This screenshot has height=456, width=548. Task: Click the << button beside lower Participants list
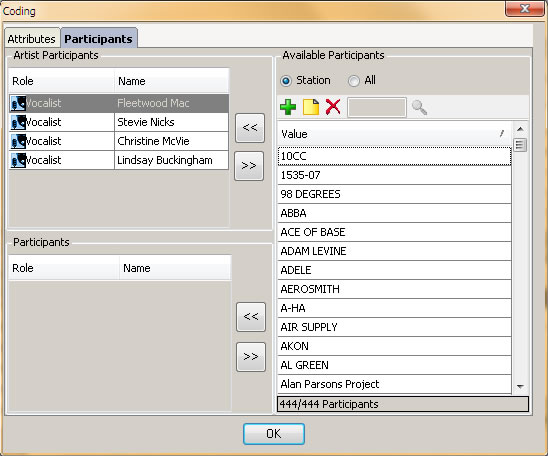point(251,317)
